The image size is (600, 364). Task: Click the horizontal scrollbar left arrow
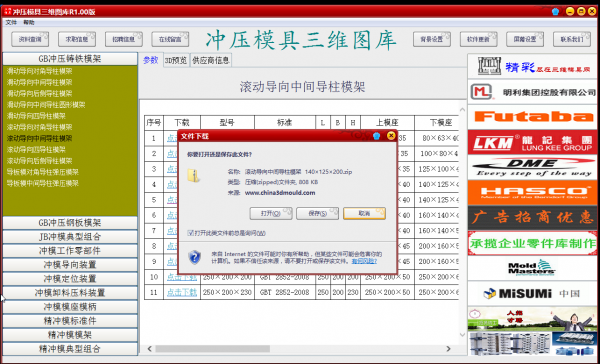click(150, 349)
